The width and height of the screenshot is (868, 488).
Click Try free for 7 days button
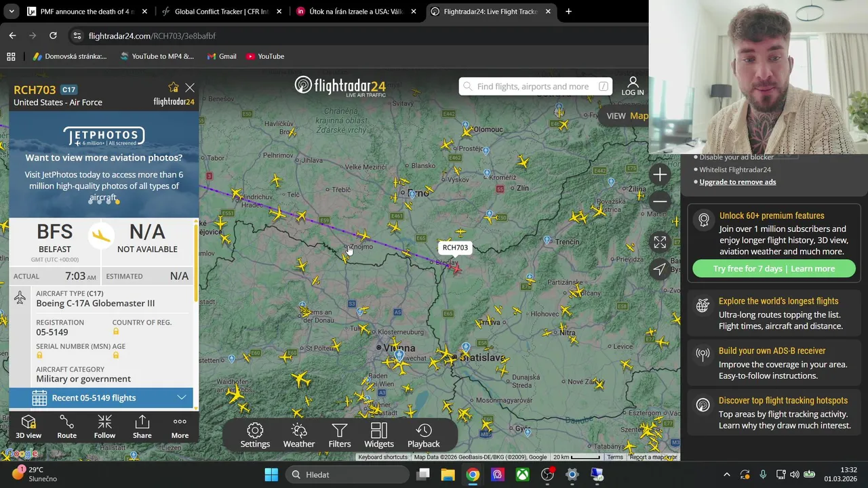coord(774,268)
